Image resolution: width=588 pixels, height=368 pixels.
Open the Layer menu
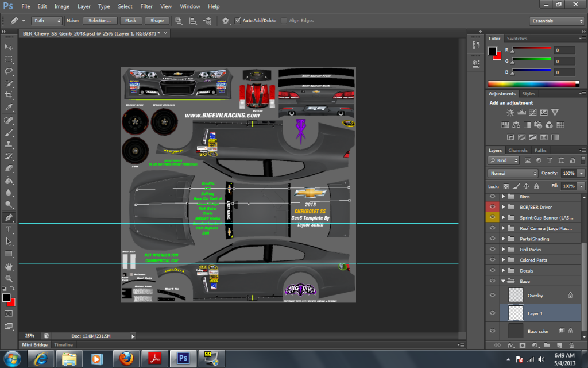tap(84, 6)
